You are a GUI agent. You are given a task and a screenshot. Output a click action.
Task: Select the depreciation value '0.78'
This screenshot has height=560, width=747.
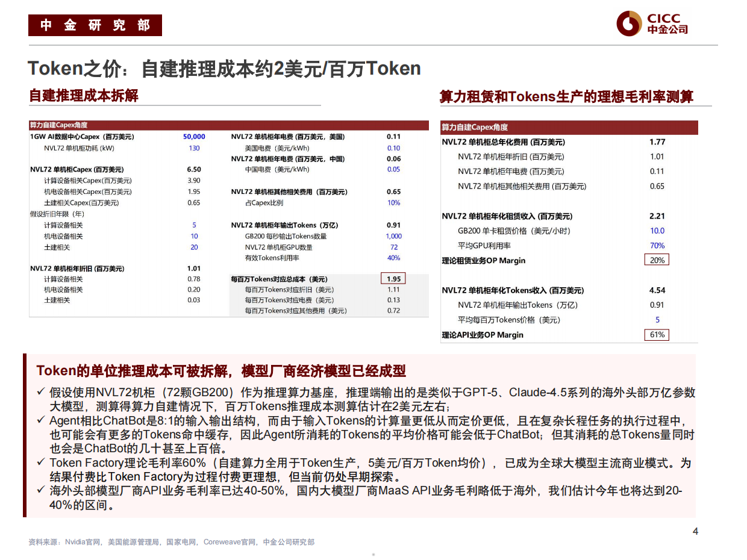point(194,279)
